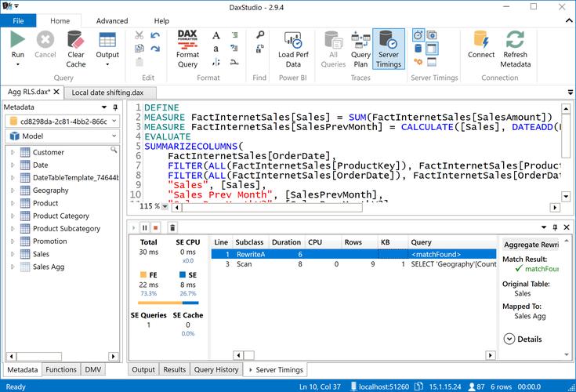Open the File menu button
This screenshot has height=392, width=576.
[x=18, y=21]
